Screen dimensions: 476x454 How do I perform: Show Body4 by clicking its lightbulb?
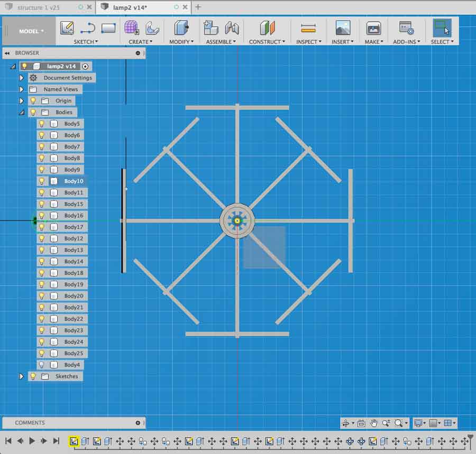coord(42,365)
